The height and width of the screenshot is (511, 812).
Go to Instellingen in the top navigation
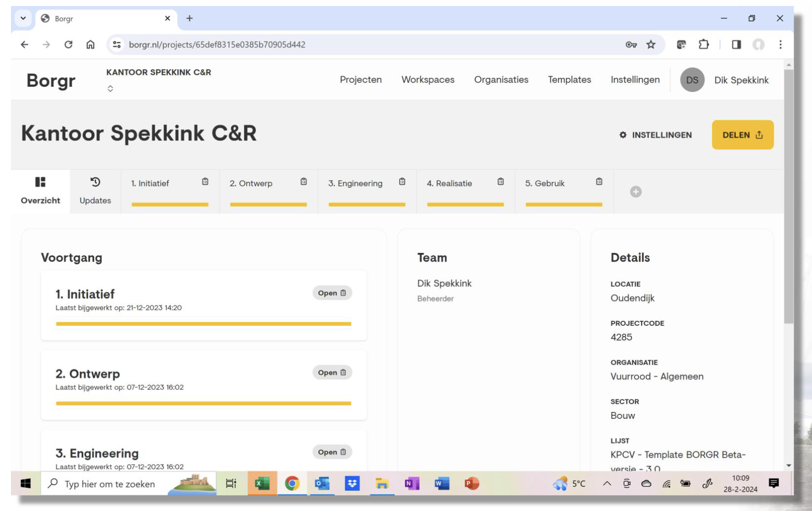[635, 80]
